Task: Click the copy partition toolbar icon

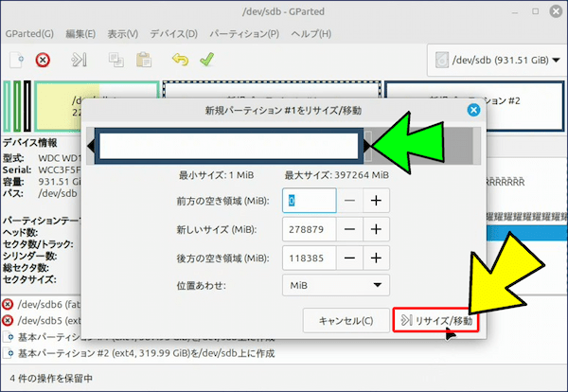Action: click(116, 60)
